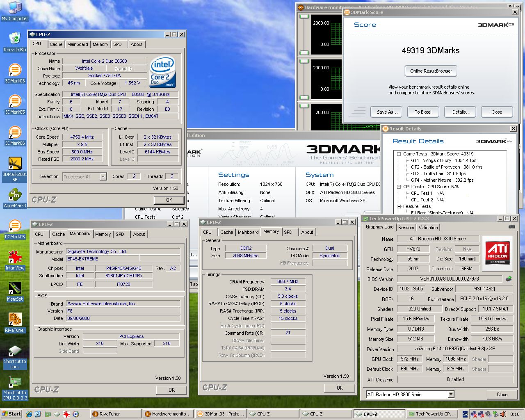This screenshot has height=420, width=525.
Task: Launch the 3DMark06 desktop shortcut
Action: click(15, 136)
